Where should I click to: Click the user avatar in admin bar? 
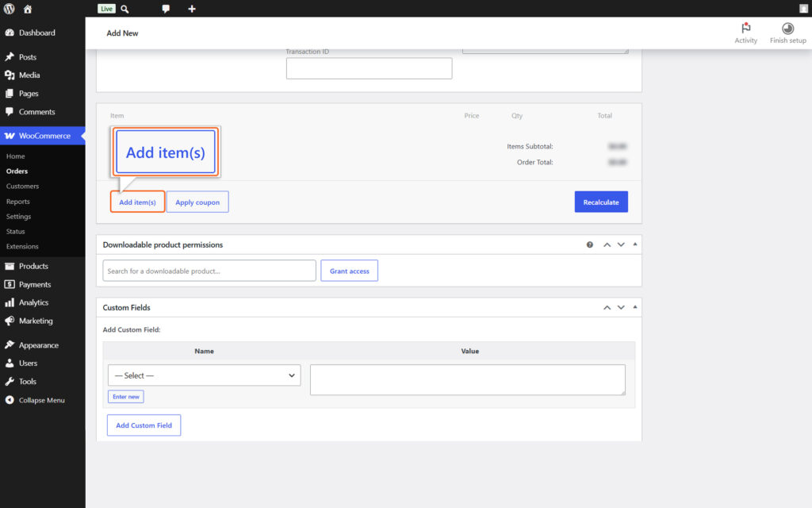(803, 9)
